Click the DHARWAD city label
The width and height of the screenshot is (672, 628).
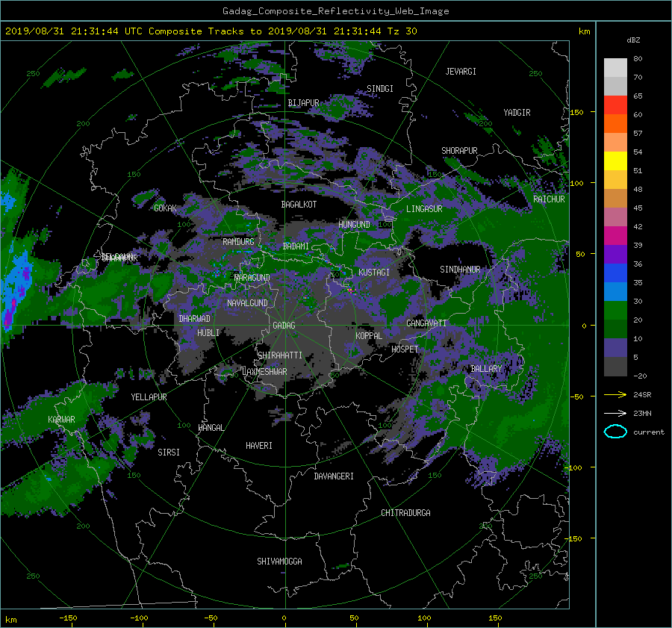[195, 319]
